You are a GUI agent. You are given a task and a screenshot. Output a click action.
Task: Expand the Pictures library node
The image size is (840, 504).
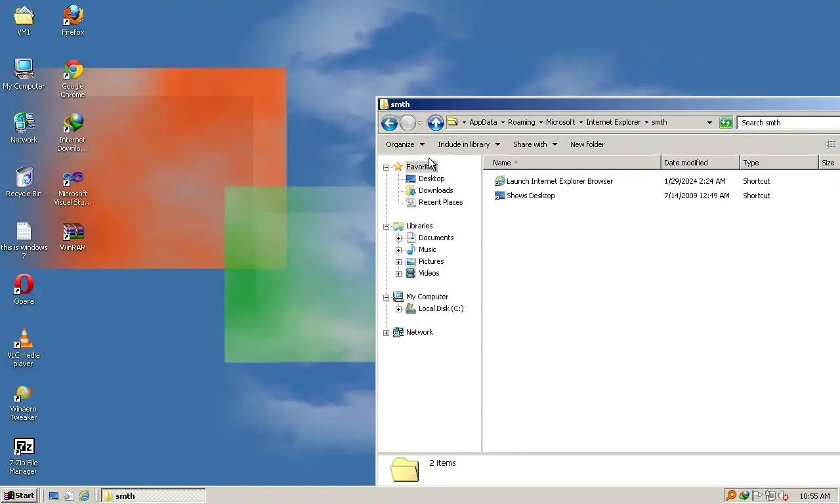tap(398, 262)
